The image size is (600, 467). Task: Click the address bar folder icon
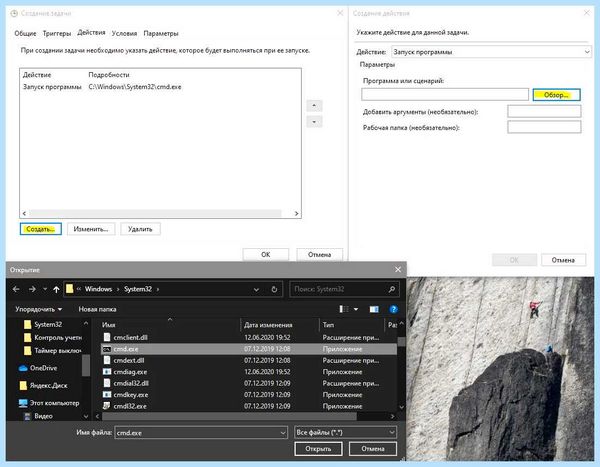click(x=69, y=289)
